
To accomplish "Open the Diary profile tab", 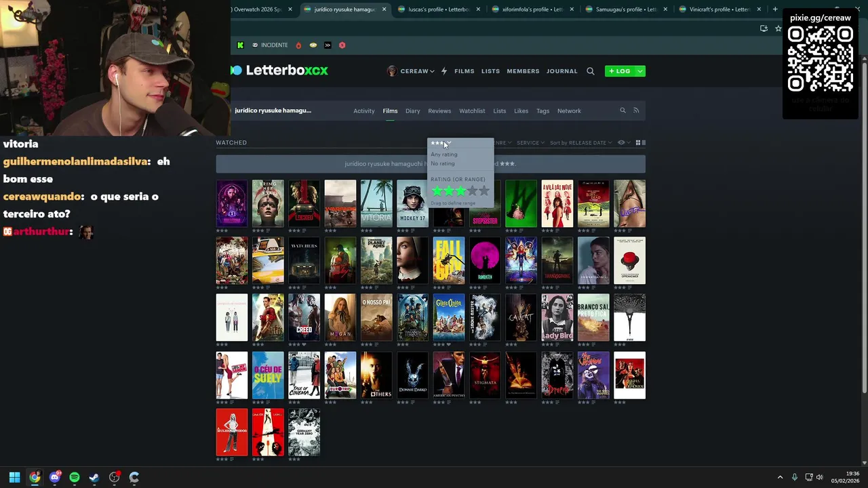I will coord(412,111).
